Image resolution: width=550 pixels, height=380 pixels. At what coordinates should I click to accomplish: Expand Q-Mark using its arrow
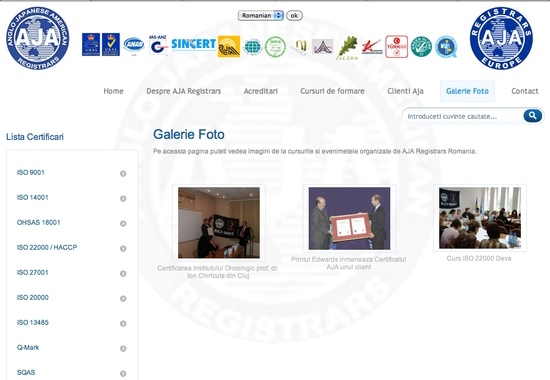123,348
